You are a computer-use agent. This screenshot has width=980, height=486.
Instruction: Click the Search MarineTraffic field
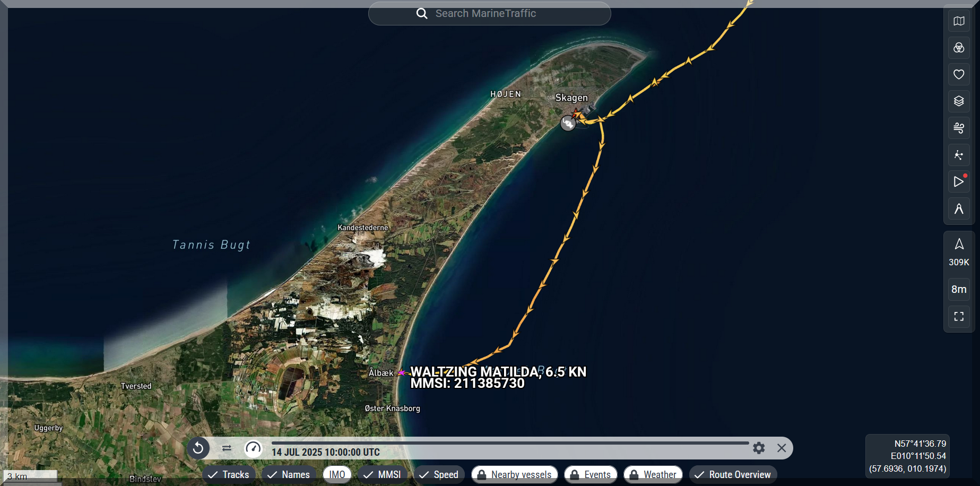[x=489, y=14]
